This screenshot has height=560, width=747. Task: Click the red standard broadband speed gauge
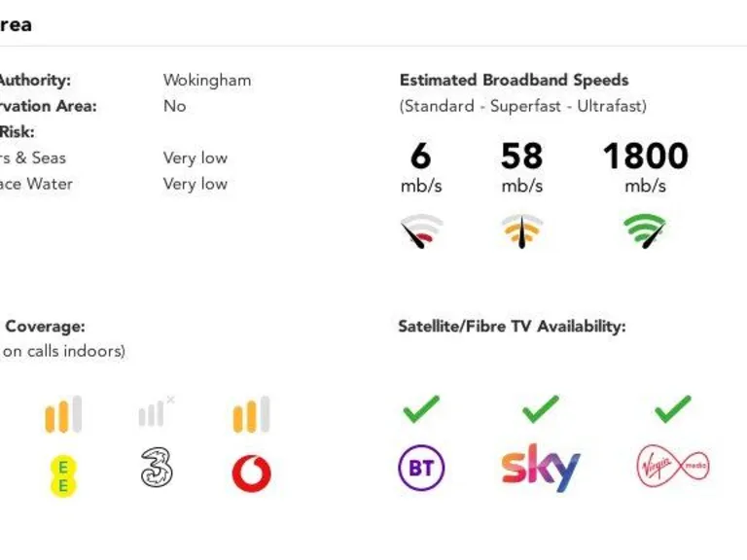pyautogui.click(x=421, y=231)
